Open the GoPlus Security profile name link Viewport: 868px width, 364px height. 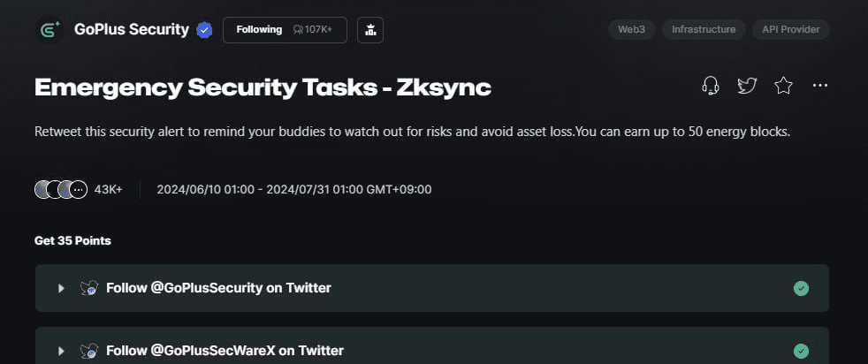coord(132,30)
